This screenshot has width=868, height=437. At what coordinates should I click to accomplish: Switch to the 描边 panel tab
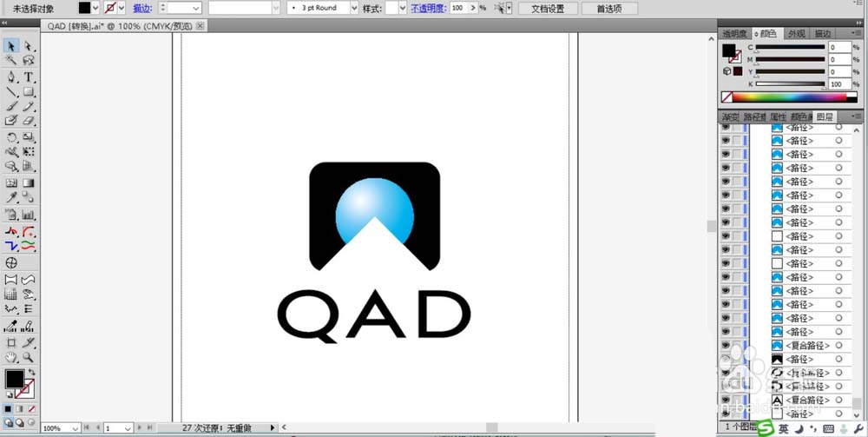[823, 34]
